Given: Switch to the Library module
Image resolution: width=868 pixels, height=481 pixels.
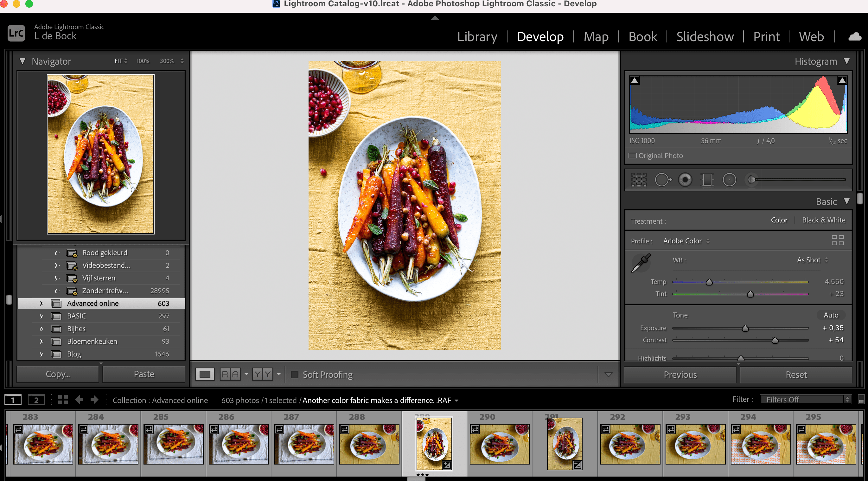Looking at the screenshot, I should point(477,36).
